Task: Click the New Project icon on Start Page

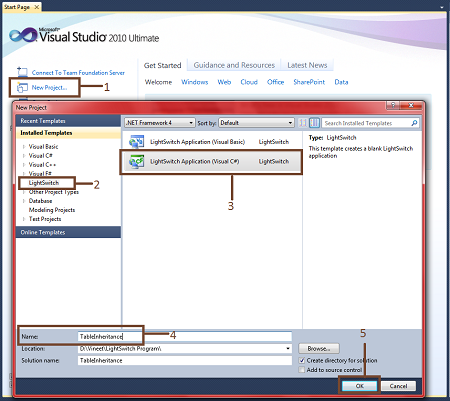Action: (x=22, y=87)
